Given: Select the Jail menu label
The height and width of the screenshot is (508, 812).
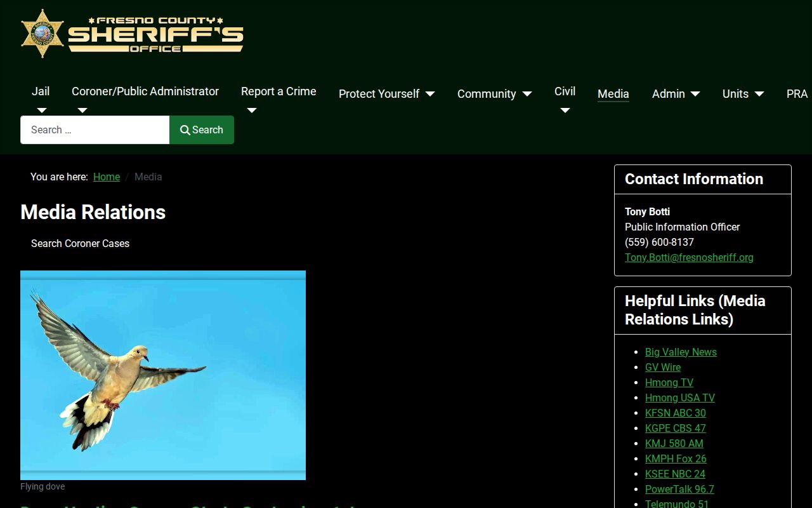Looking at the screenshot, I should pyautogui.click(x=41, y=91).
